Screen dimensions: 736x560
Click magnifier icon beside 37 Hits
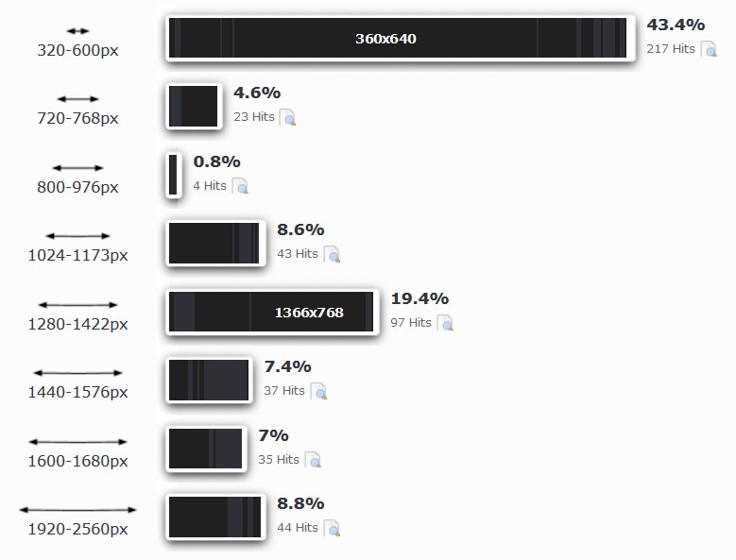coord(318,391)
